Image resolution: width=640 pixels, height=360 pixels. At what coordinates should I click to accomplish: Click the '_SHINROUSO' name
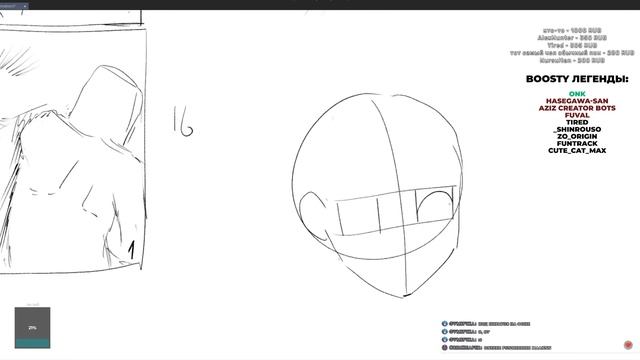point(577,129)
